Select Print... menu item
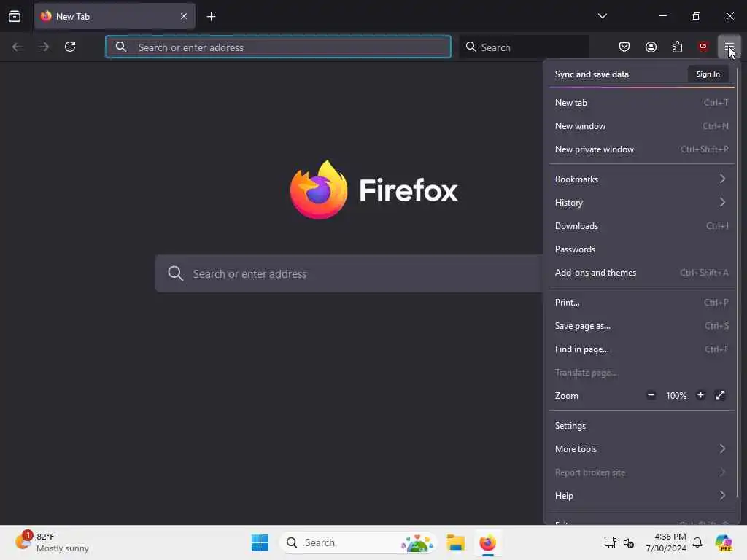Viewport: 747px width, 560px height. (642, 303)
